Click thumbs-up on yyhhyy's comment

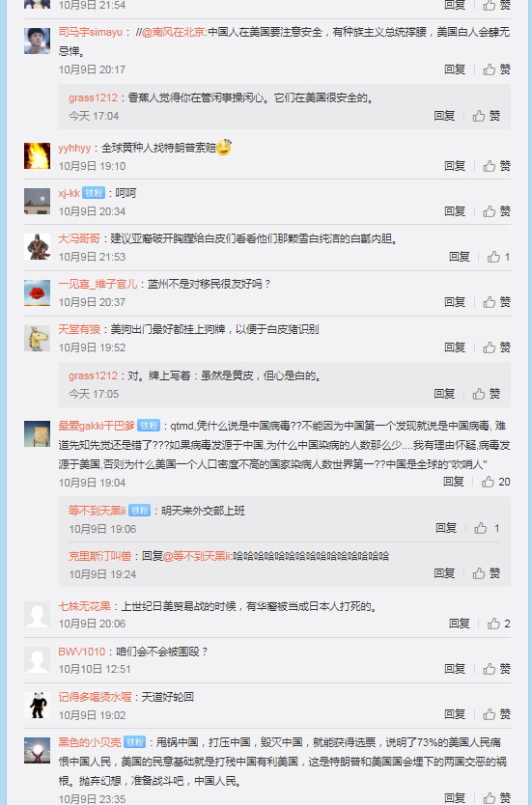pos(496,166)
